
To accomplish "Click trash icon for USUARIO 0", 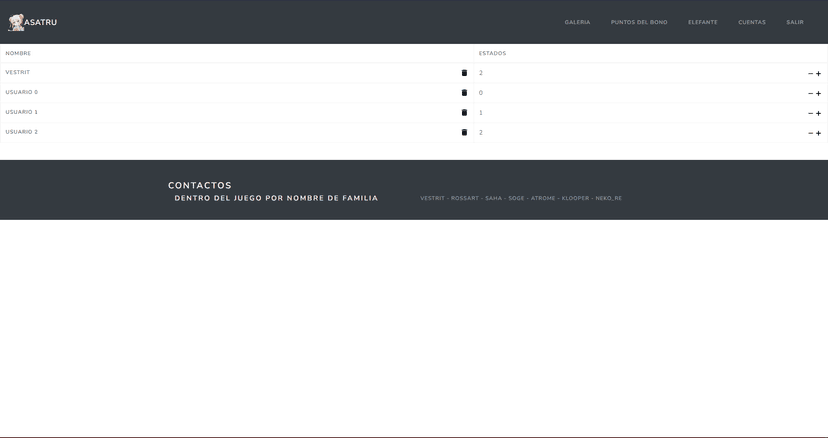I will pyautogui.click(x=464, y=93).
